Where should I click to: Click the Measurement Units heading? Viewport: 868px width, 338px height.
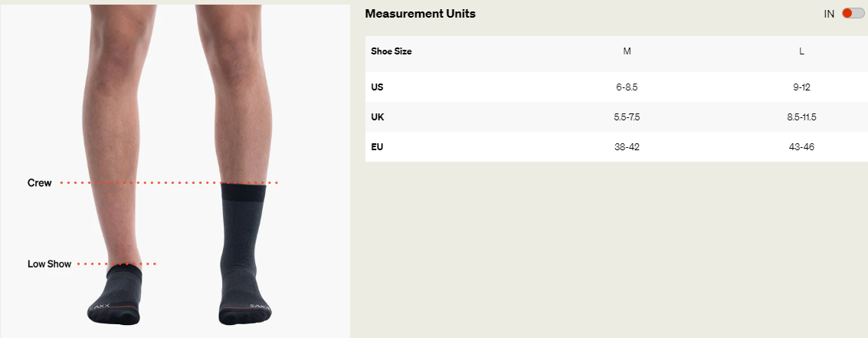[420, 14]
